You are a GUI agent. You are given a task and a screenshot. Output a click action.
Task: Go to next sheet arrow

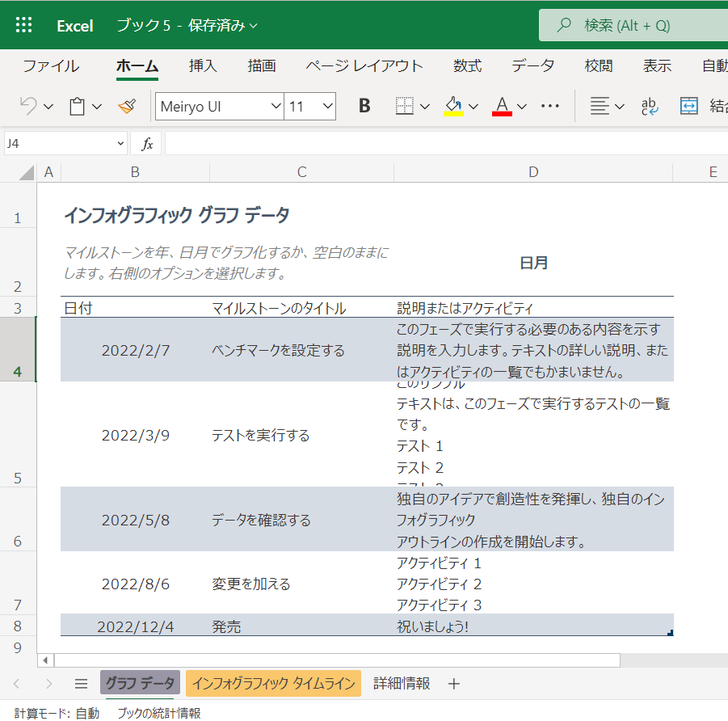point(48,683)
